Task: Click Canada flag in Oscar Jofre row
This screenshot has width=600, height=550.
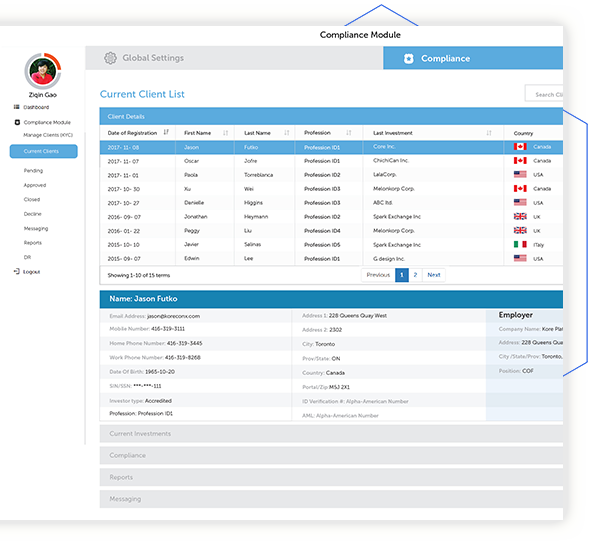Action: [520, 160]
